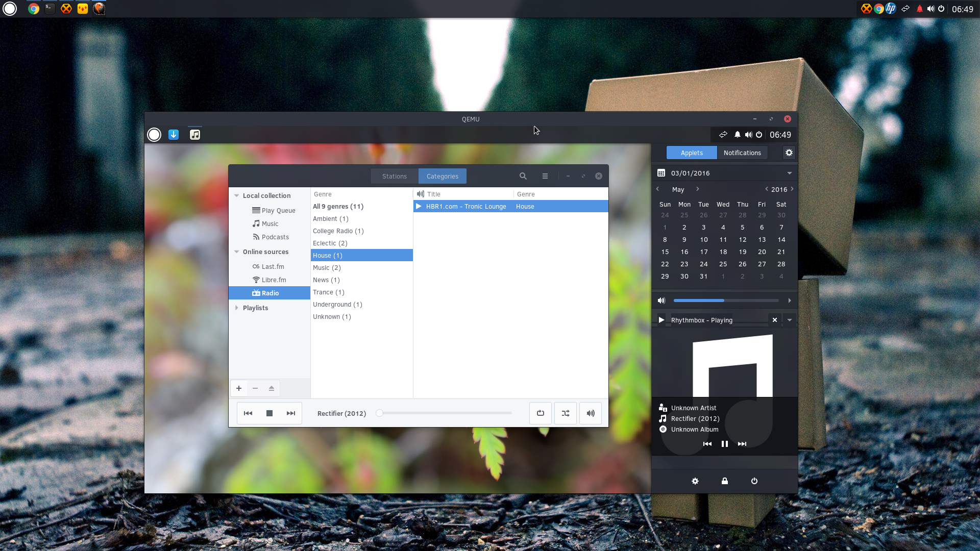This screenshot has width=980, height=551.
Task: Open Budgie menu inside QEMU panel
Action: (154, 135)
